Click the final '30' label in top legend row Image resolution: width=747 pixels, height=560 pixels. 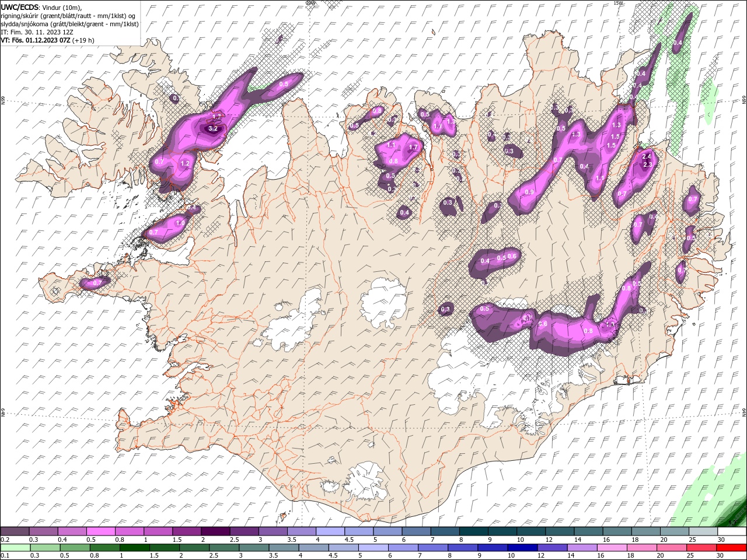[721, 540]
